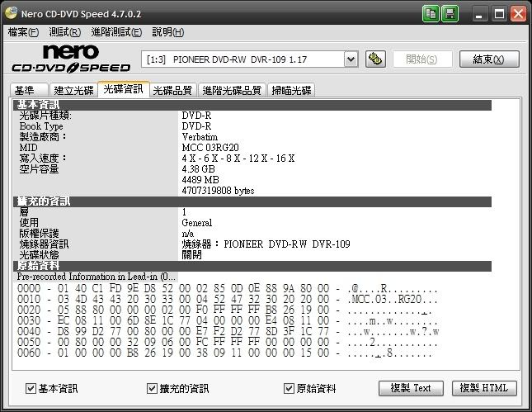
Task: Open drive options icon beside drive list
Action: (374, 59)
